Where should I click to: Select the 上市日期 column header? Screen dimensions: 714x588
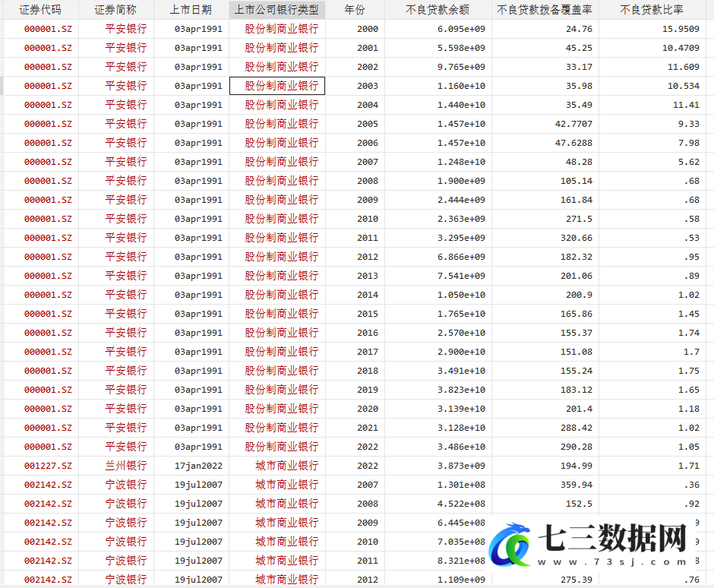click(x=191, y=10)
